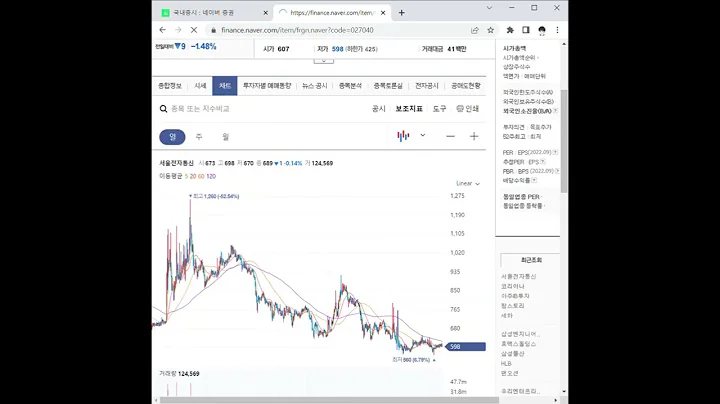Open the 차트 tab
Image resolution: width=720 pixels, height=404 pixels.
(x=225, y=86)
